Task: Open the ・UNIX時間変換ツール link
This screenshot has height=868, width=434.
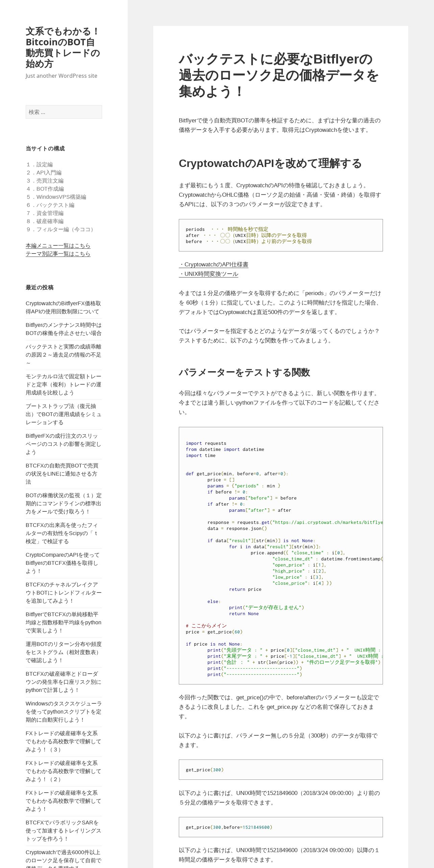Action: [x=209, y=274]
